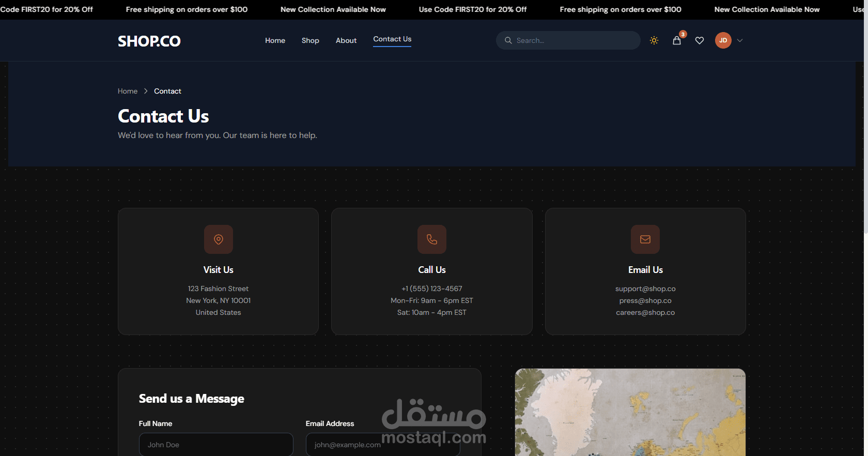This screenshot has height=456, width=868.
Task: Open the Home navigation link
Action: [275, 40]
